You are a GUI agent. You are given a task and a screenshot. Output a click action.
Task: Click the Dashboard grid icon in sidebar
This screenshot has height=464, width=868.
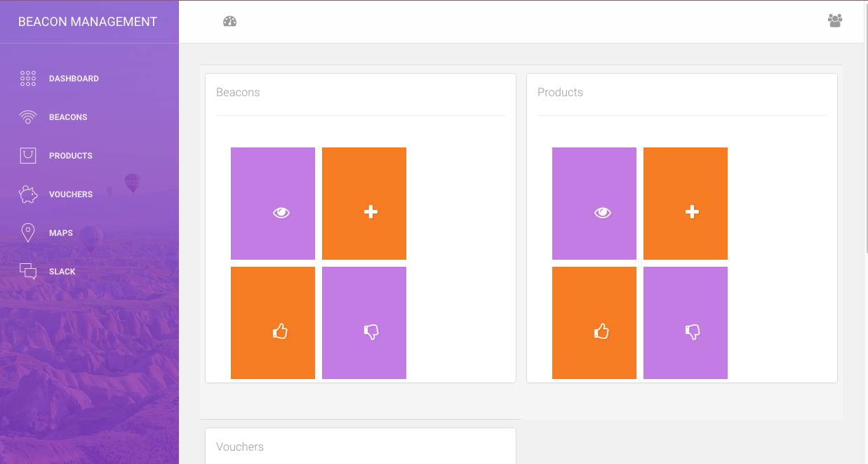28,79
